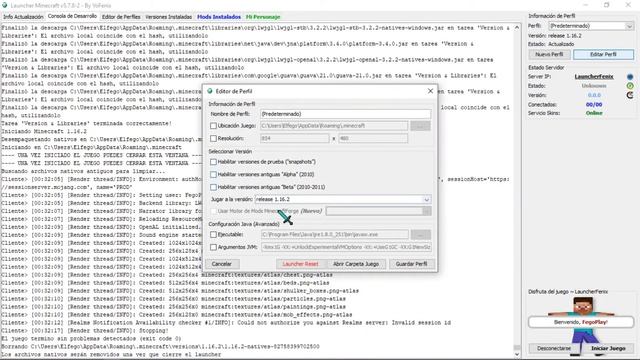Image resolution: width=640 pixels, height=360 pixels.
Task: Open the Versiones Instaladas tab
Action: (169, 17)
